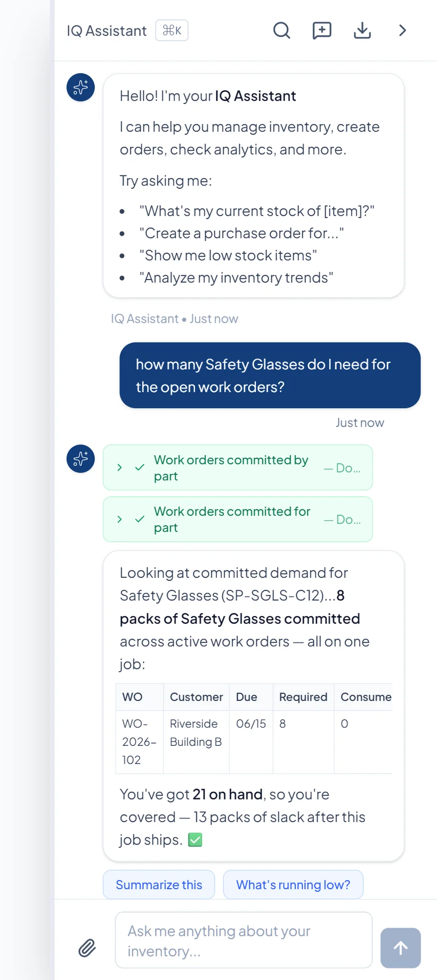Click the '8 packs of Safety Glasses committed' text
This screenshot has width=437, height=980.
pos(240,607)
